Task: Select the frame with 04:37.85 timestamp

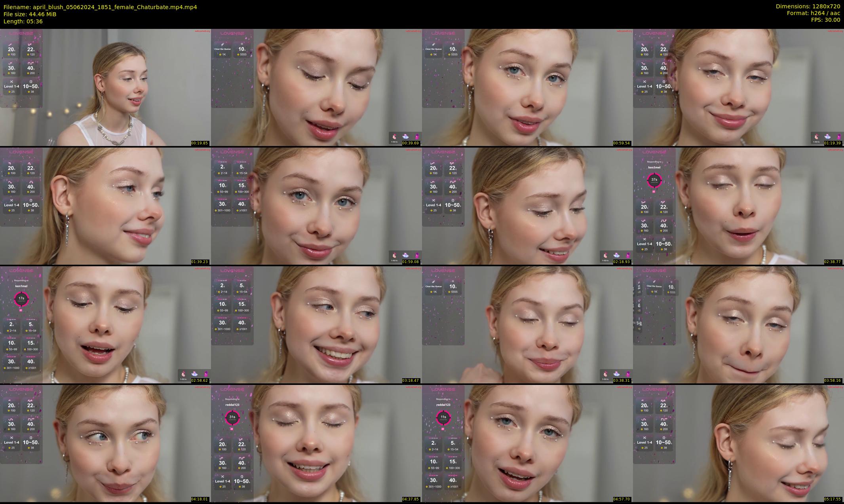Action: (316, 443)
